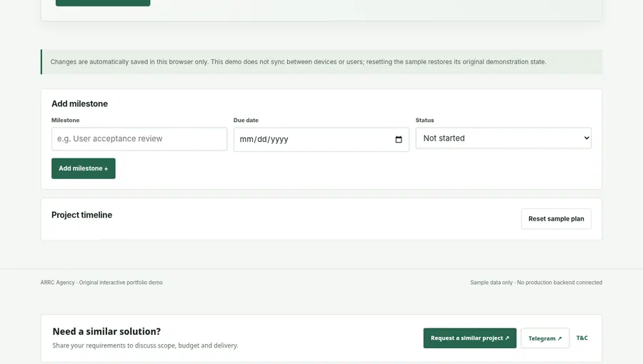Image resolution: width=643 pixels, height=364 pixels.
Task: Click the Add milestone + button
Action: pyautogui.click(x=84, y=168)
